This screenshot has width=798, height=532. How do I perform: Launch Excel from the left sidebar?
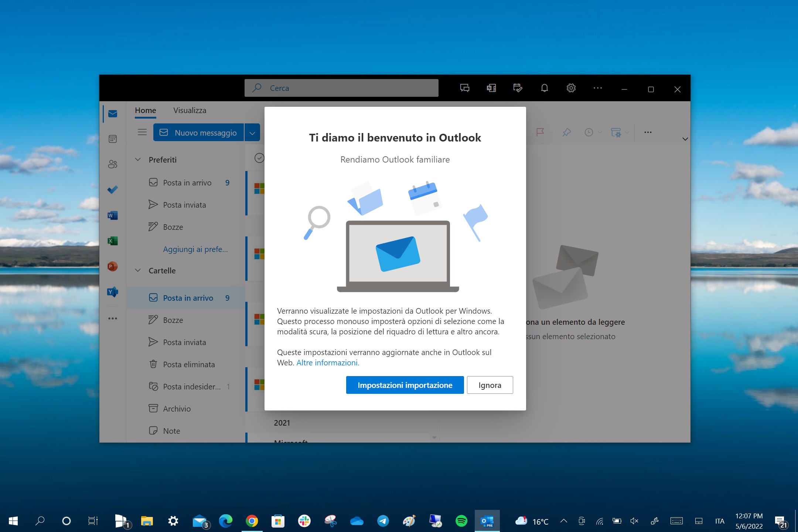[113, 241]
